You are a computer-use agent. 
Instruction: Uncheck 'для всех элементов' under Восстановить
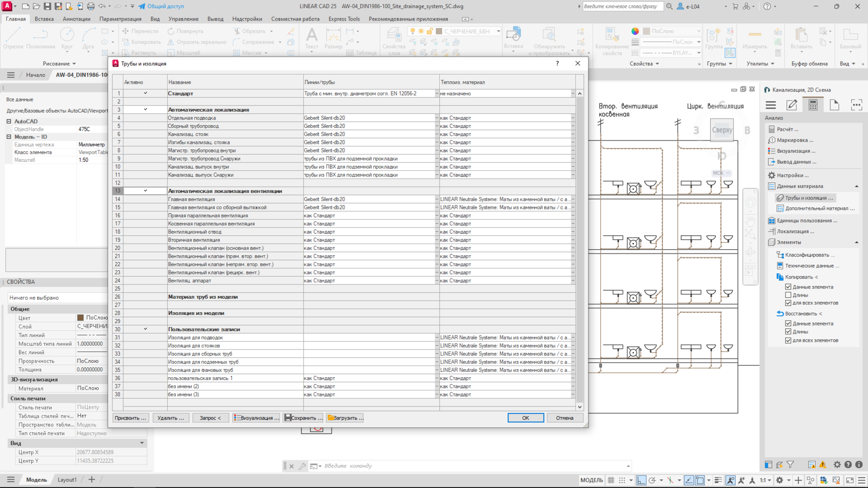788,340
